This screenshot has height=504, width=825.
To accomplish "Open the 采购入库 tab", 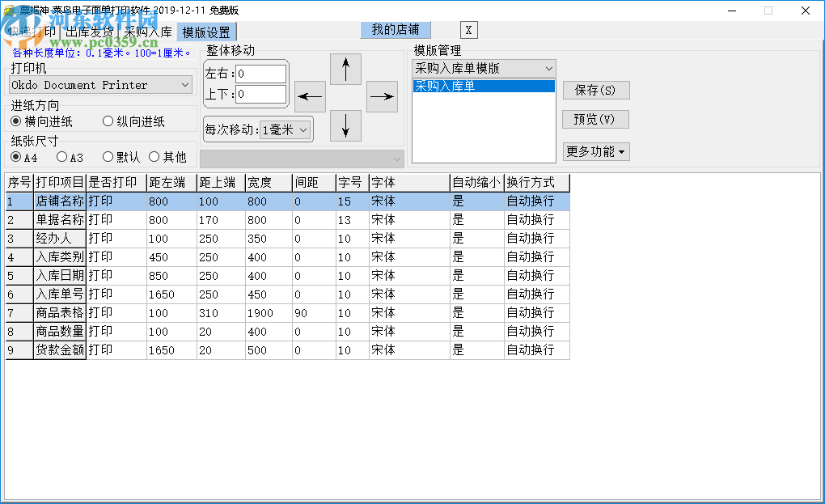I will 147,32.
